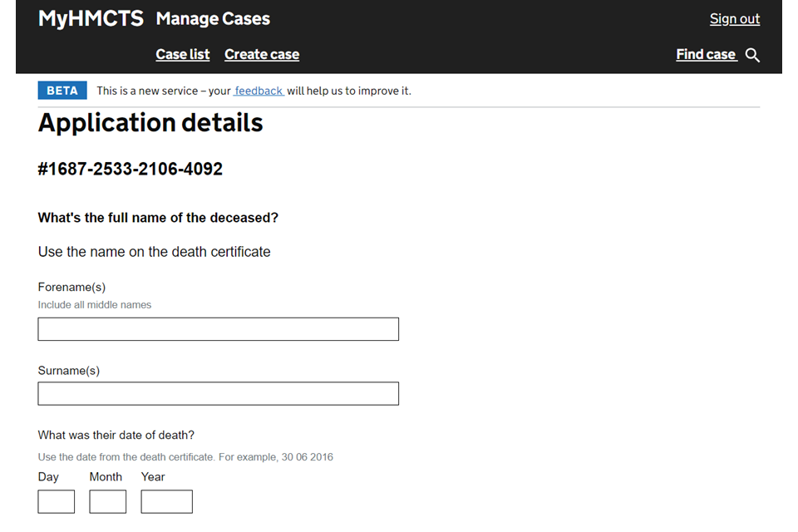Focus the Surname(s) text field
The width and height of the screenshot is (798, 532).
(218, 393)
